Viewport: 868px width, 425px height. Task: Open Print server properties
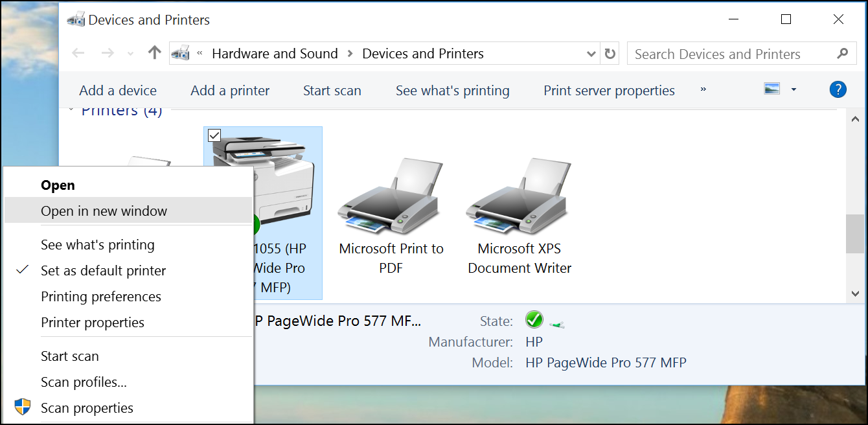[609, 91]
